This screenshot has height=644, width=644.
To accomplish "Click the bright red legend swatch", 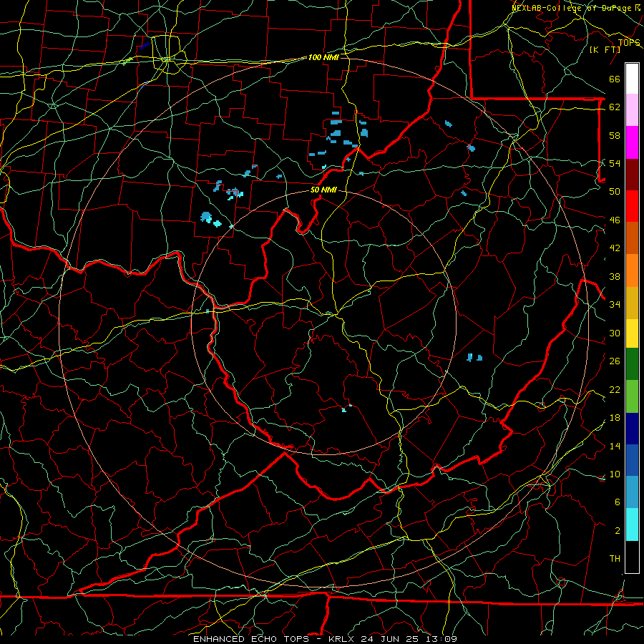I will [632, 206].
